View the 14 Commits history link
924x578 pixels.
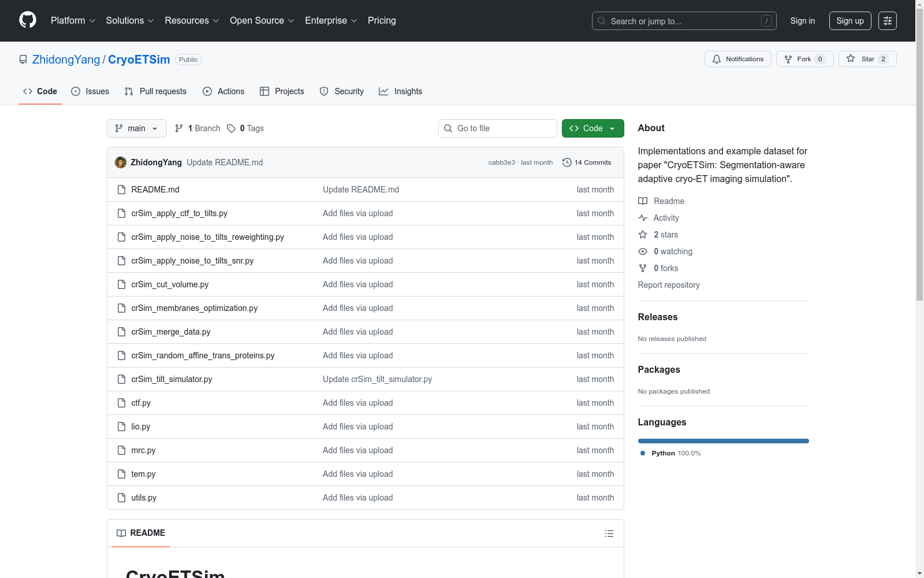tap(587, 162)
